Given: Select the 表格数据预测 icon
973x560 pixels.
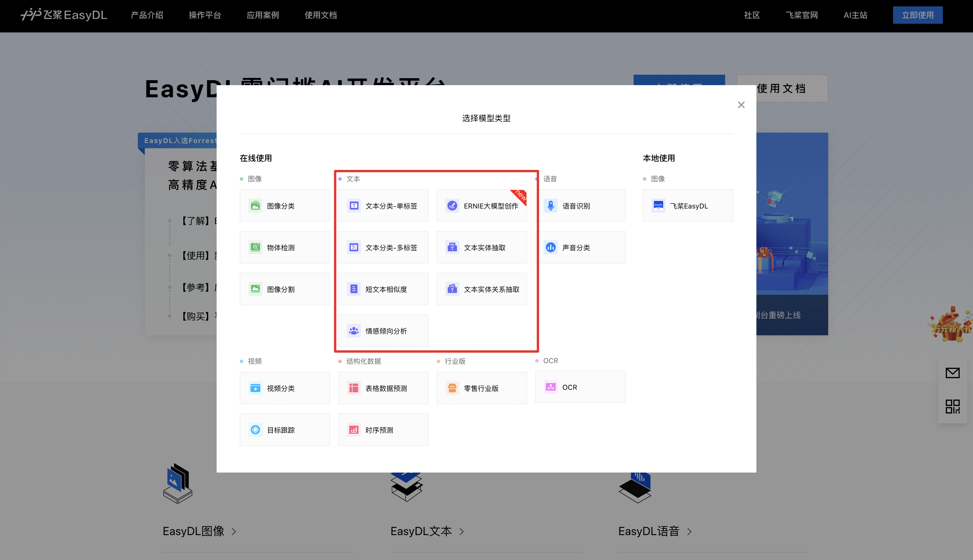Looking at the screenshot, I should (x=353, y=388).
